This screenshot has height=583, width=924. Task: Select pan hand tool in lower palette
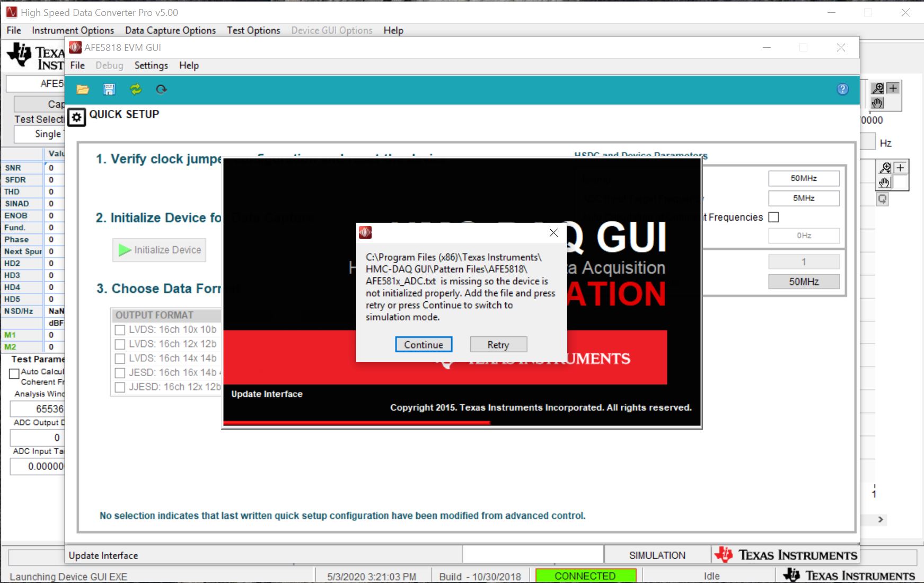[885, 182]
